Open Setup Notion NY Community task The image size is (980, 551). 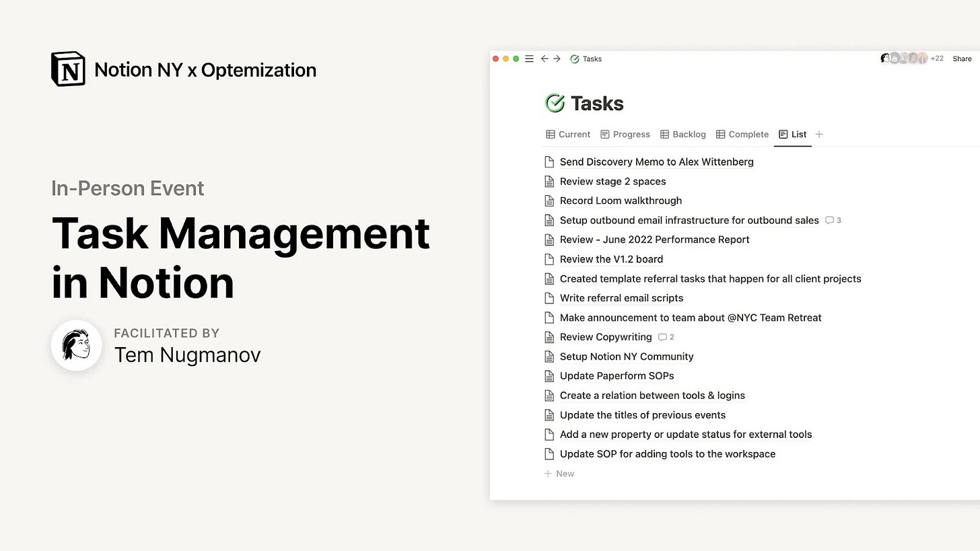coord(627,357)
